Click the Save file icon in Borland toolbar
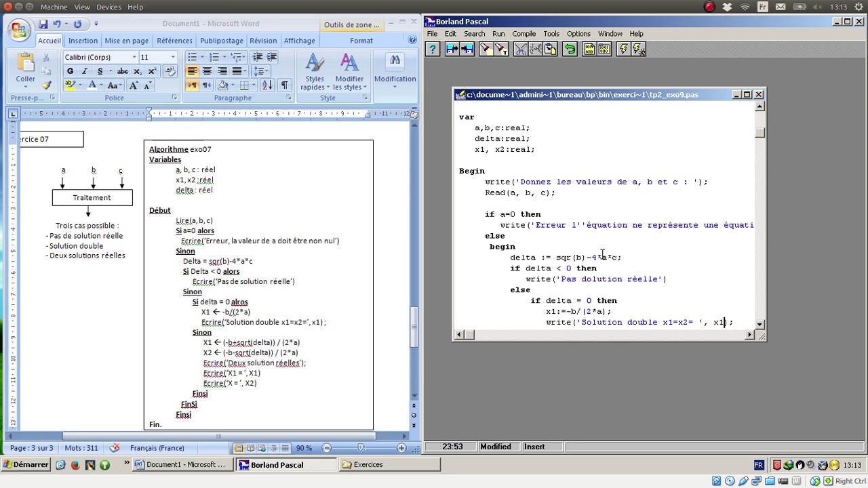This screenshot has width=868, height=488. [x=467, y=49]
